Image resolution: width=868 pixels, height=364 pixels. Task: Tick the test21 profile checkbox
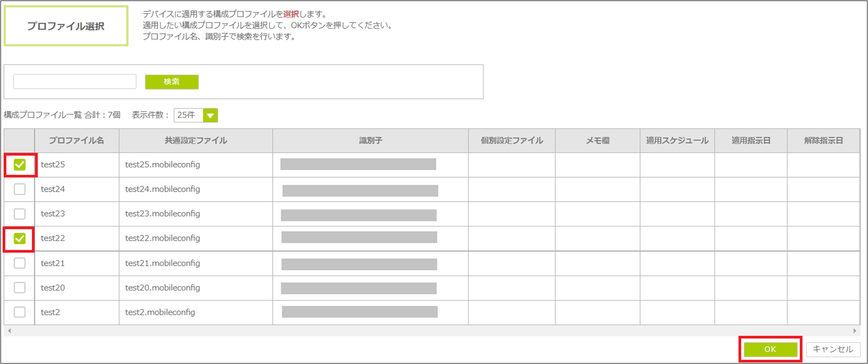(x=19, y=263)
